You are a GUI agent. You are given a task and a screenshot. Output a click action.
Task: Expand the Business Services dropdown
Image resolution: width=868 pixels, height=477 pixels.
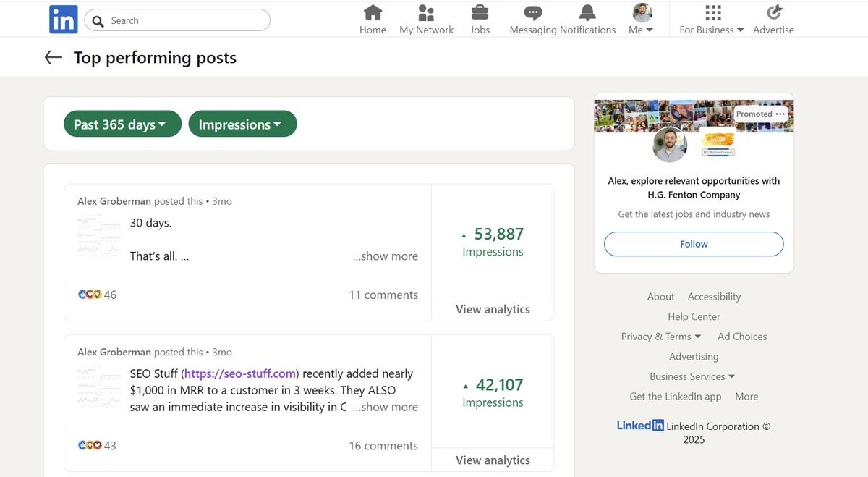tap(692, 376)
